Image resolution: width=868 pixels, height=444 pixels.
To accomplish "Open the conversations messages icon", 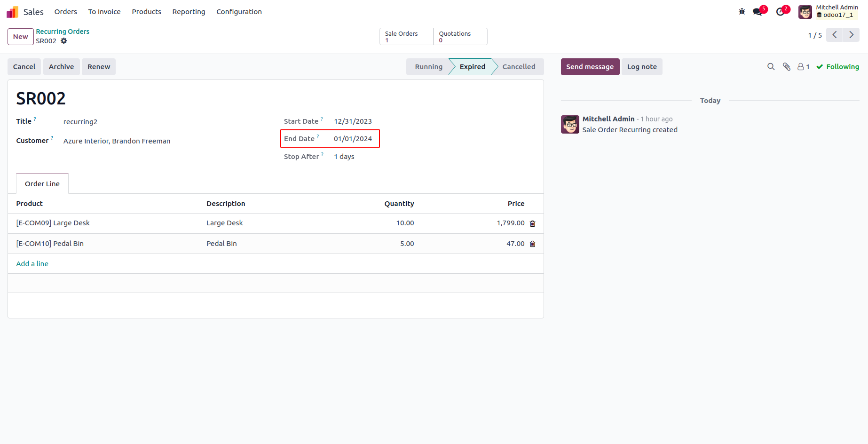I will click(x=758, y=12).
